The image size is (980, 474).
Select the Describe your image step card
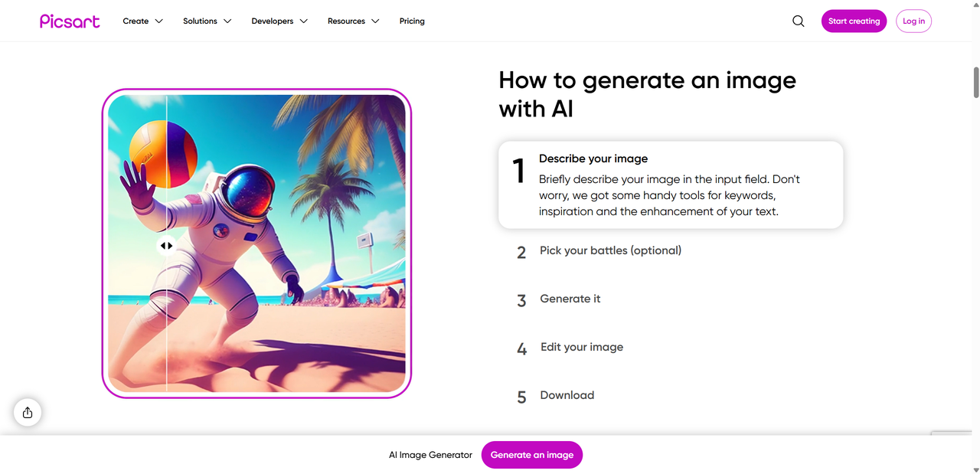coord(670,185)
